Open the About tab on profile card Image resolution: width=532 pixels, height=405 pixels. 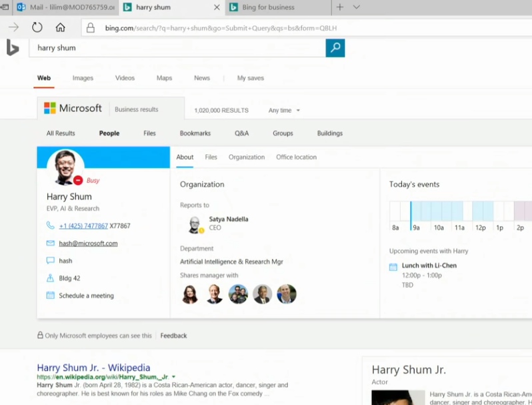tap(185, 157)
